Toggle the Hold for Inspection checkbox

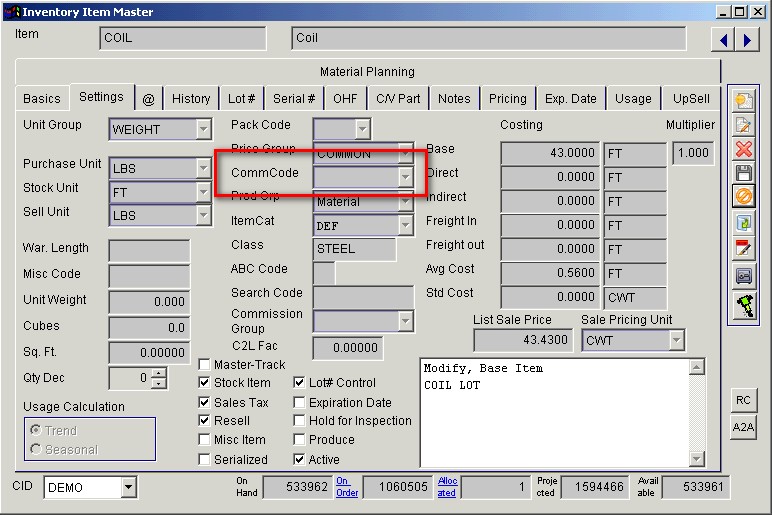click(x=300, y=421)
